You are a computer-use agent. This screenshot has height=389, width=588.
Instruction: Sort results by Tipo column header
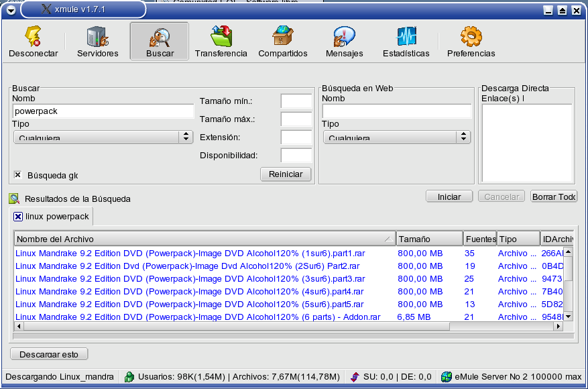519,239
